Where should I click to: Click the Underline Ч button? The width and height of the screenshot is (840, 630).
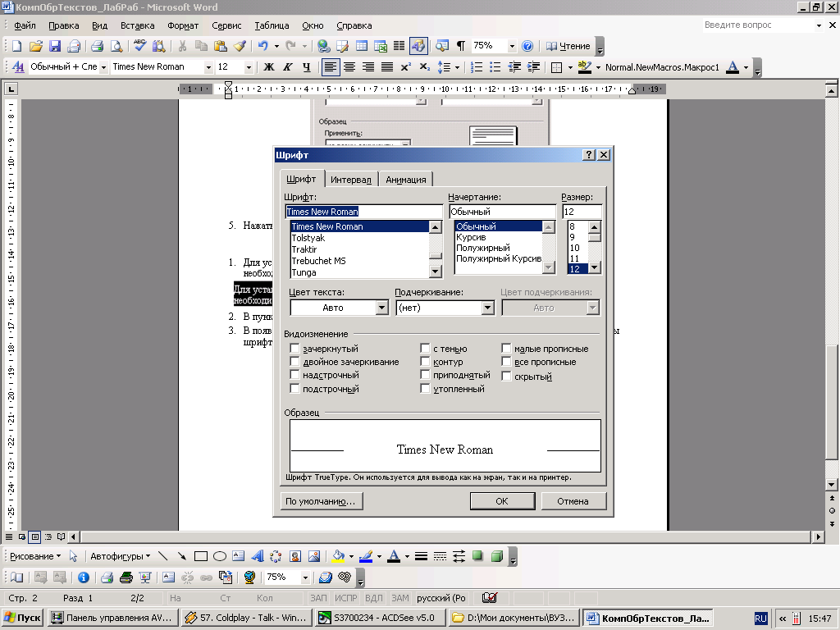307,67
